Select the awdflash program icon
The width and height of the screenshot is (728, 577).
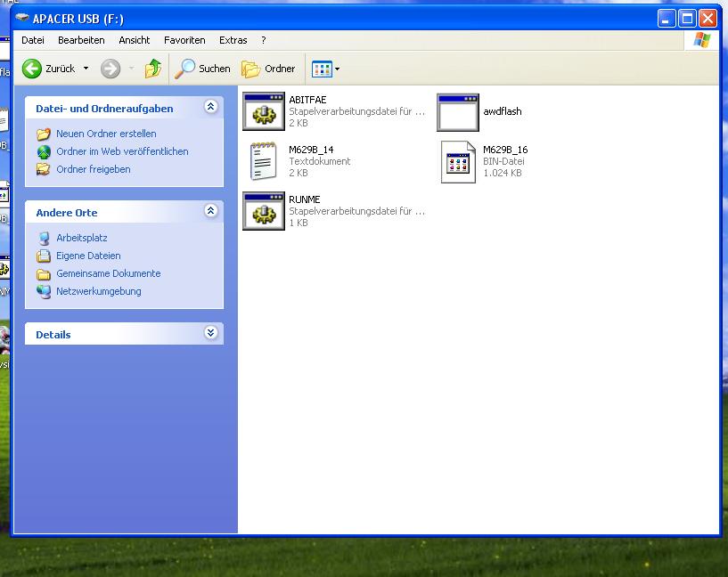pos(458,113)
